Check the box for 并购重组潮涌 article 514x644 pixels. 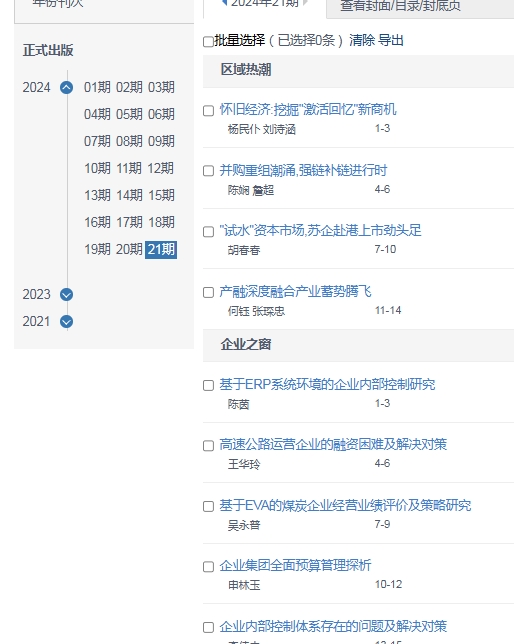pos(208,171)
